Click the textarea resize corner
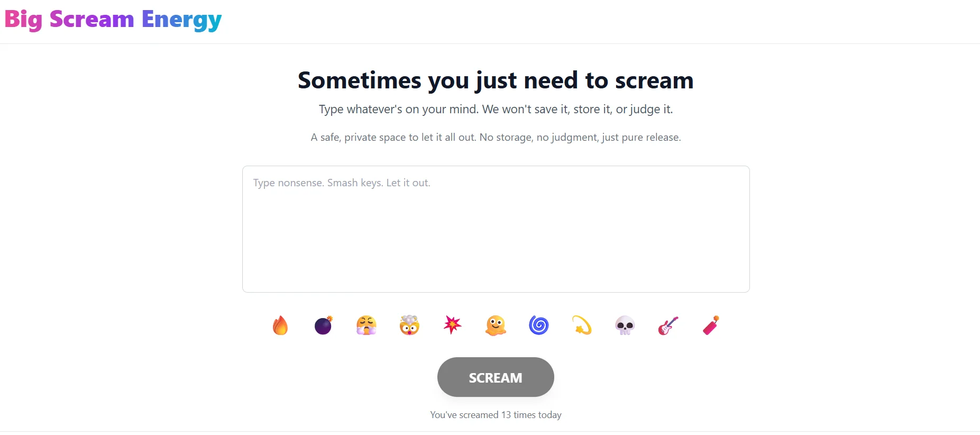The image size is (980, 435). pos(746,288)
